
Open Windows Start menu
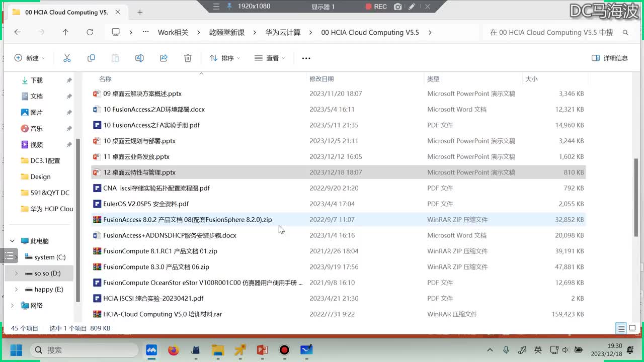coord(16,350)
